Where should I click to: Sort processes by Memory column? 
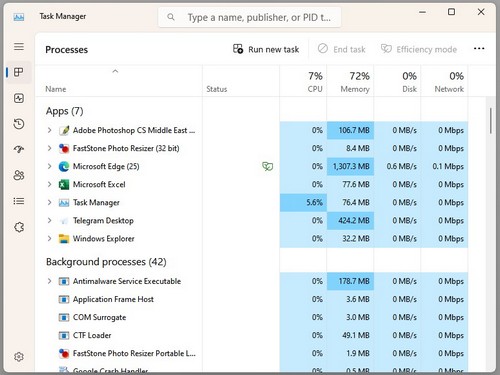coord(350,82)
